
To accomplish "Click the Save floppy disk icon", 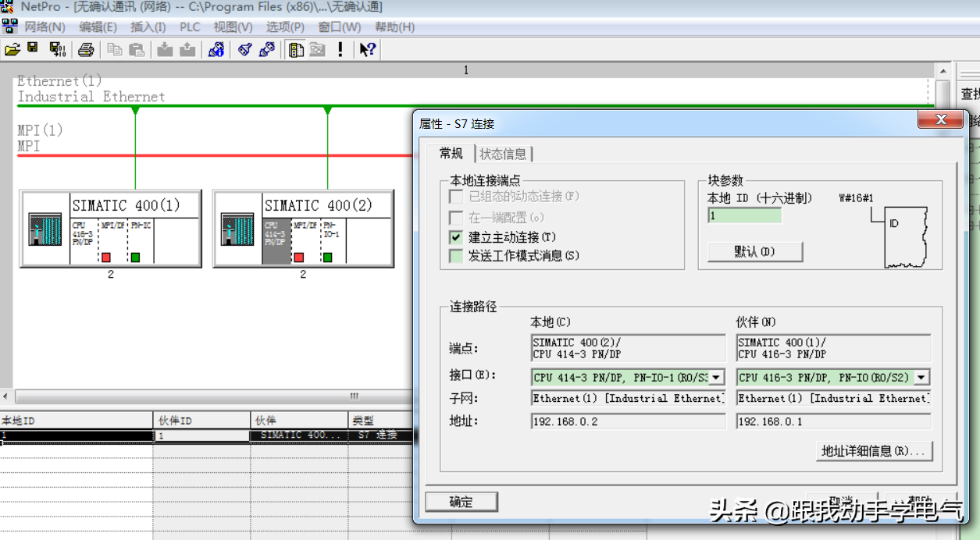I will [x=33, y=49].
